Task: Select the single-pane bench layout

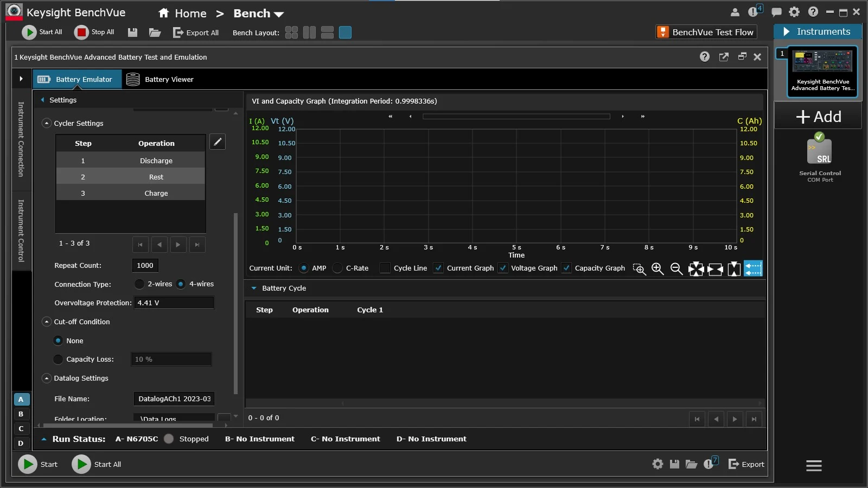Action: click(x=345, y=33)
